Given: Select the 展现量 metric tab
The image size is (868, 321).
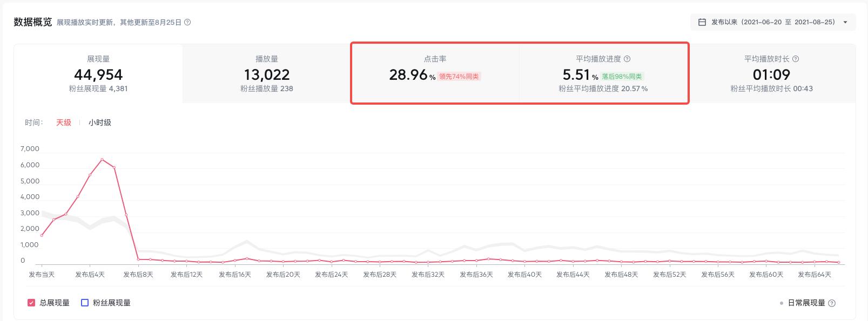Looking at the screenshot, I should (x=98, y=73).
